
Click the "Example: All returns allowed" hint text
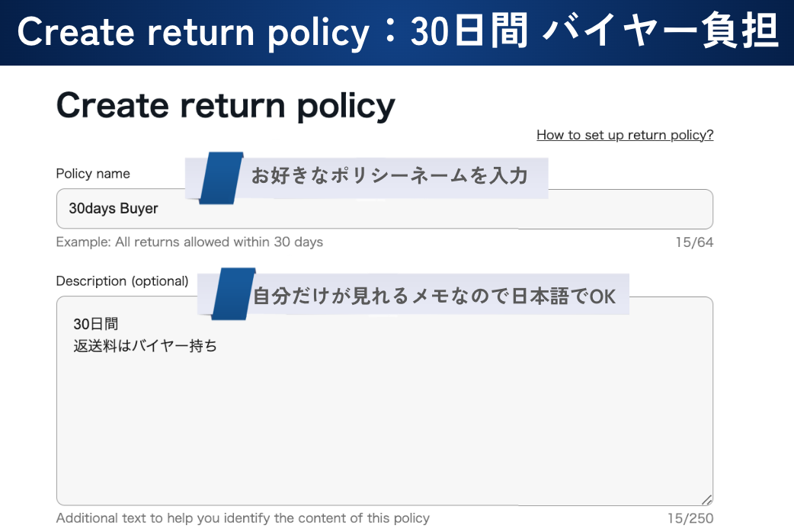[190, 242]
